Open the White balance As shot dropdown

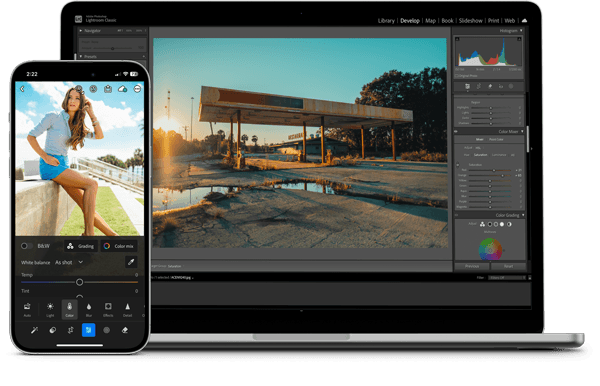(69, 262)
